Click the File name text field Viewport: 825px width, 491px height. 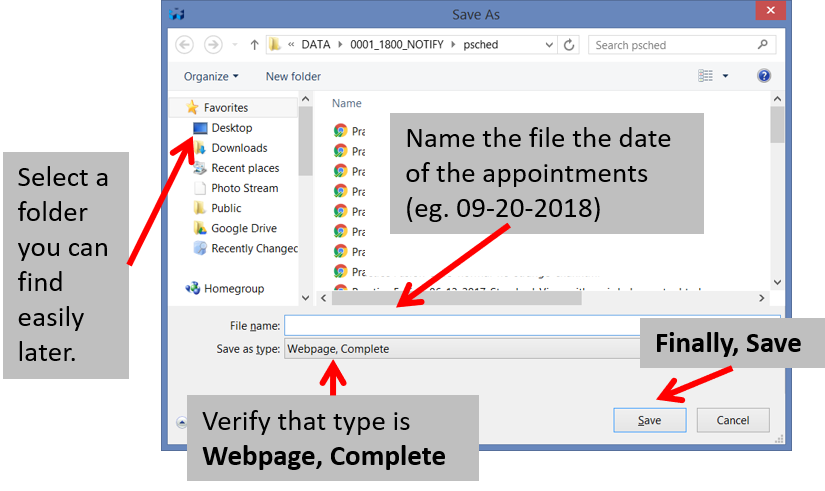point(460,326)
